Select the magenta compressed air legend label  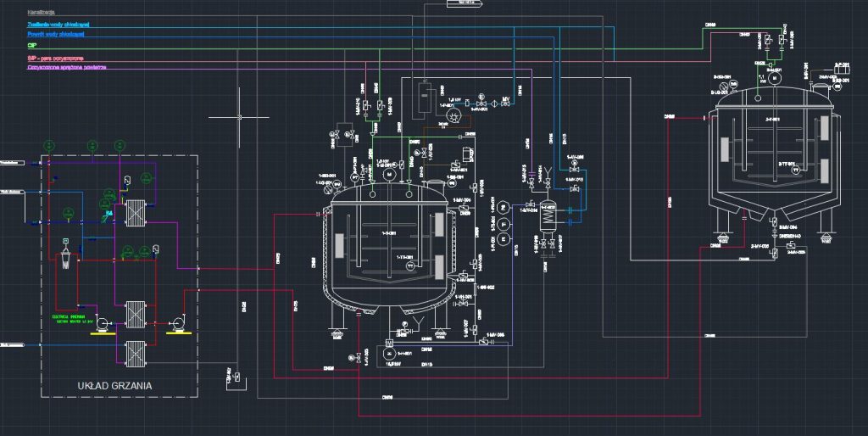[66, 68]
